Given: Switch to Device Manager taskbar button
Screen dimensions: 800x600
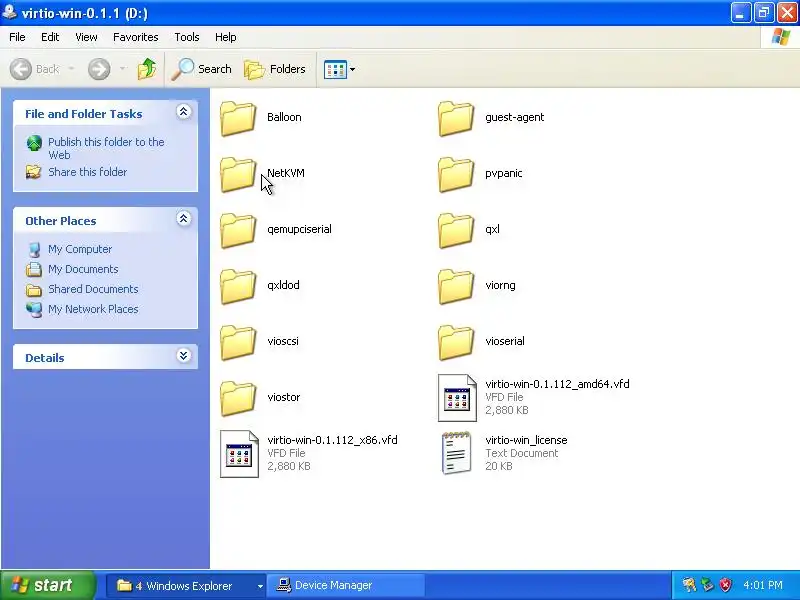Looking at the screenshot, I should pos(345,586).
